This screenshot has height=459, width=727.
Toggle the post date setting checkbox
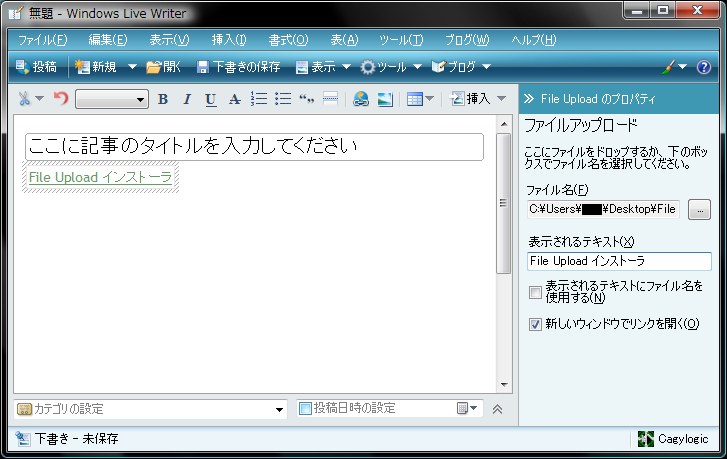306,408
